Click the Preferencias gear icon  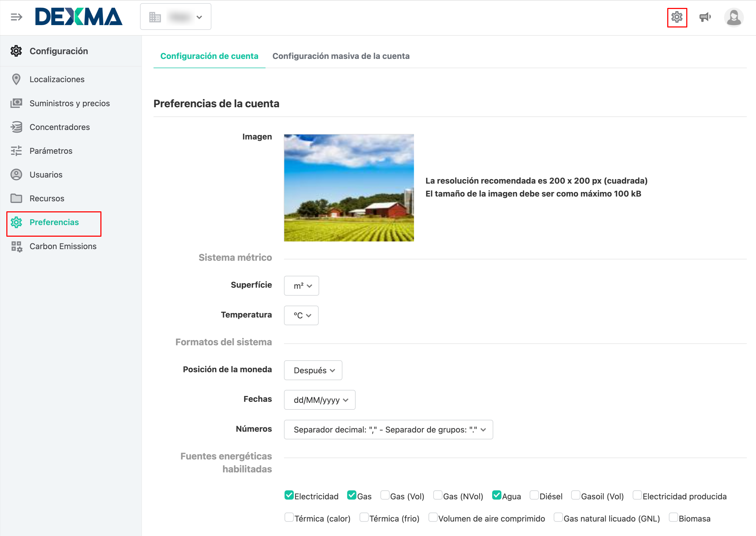(x=16, y=222)
